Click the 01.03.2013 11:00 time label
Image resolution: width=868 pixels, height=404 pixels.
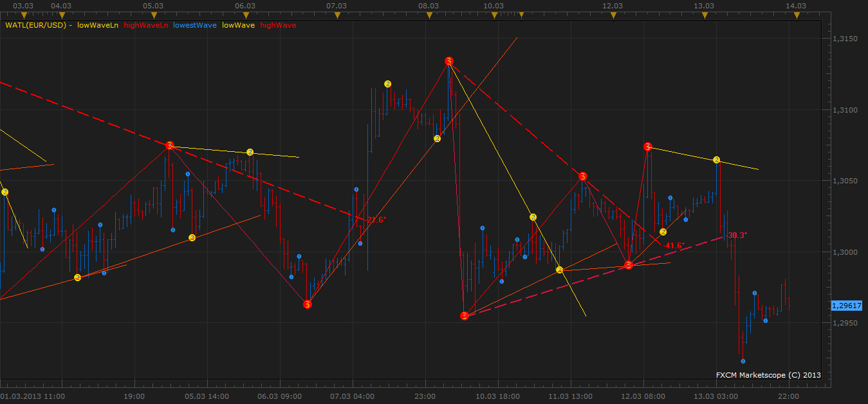pos(32,396)
